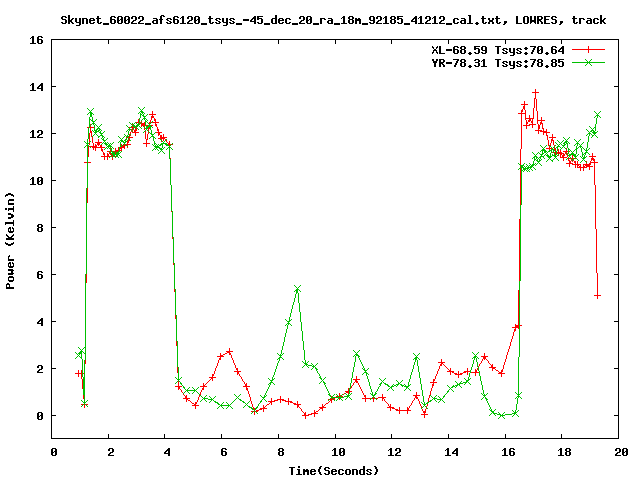Click the y-axis tick label "2"

click(x=40, y=369)
